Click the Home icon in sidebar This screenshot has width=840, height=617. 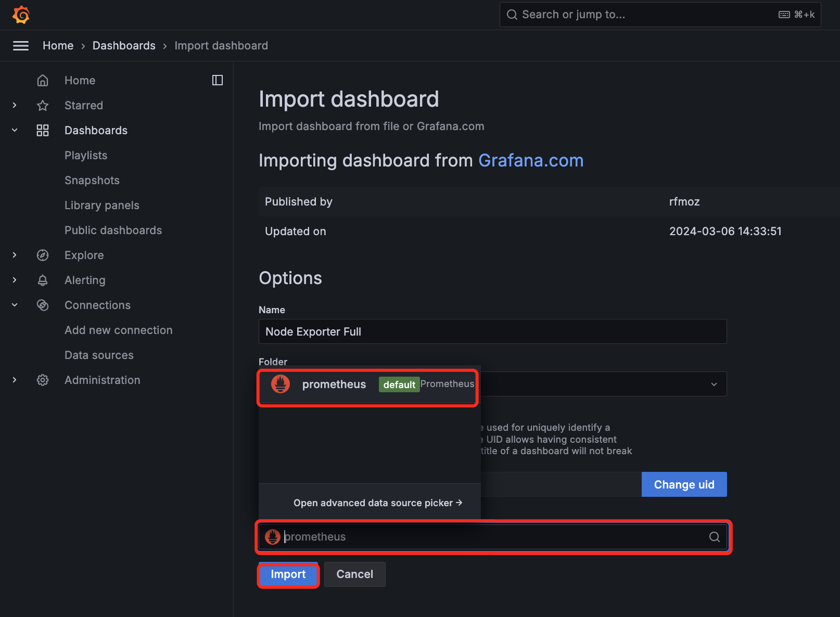pyautogui.click(x=43, y=80)
